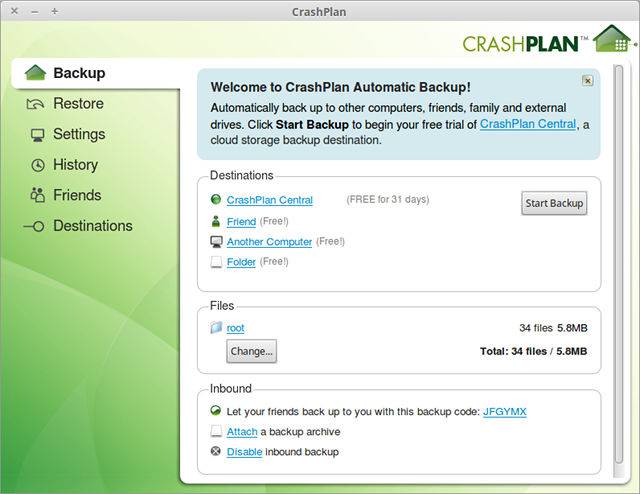Click the vertical scrollbar of the main panel
Viewport: 640px width, 494px height.
[619, 265]
